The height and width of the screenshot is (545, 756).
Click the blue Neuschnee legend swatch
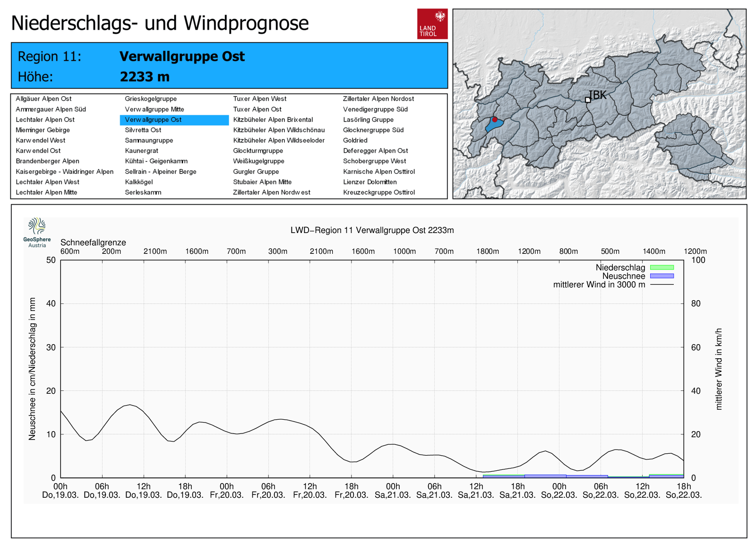coord(661,276)
